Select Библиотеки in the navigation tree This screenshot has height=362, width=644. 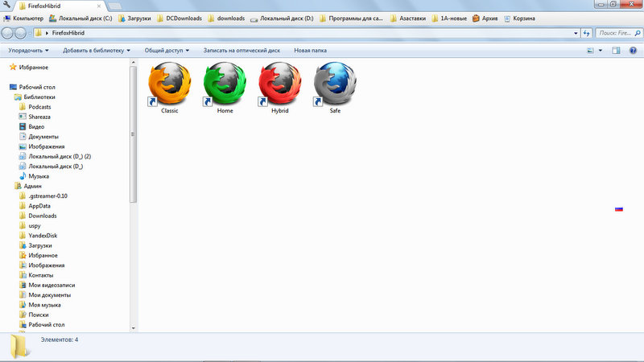35,97
